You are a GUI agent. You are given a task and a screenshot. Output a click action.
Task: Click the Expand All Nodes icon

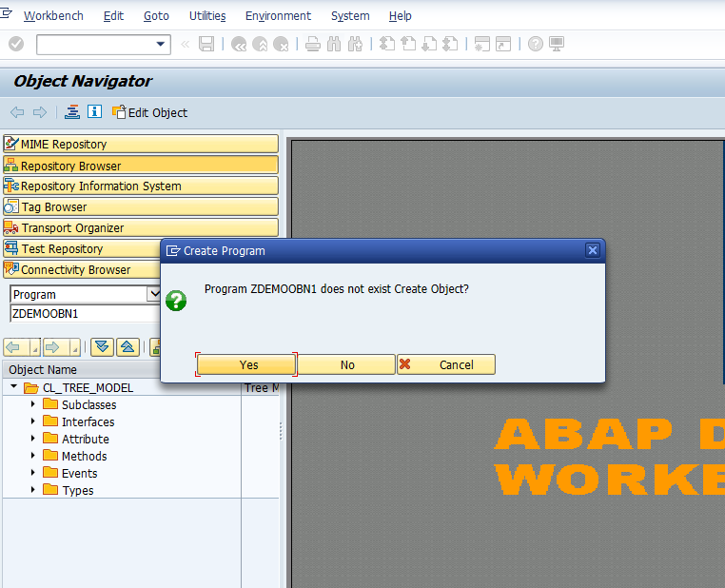[x=102, y=347]
